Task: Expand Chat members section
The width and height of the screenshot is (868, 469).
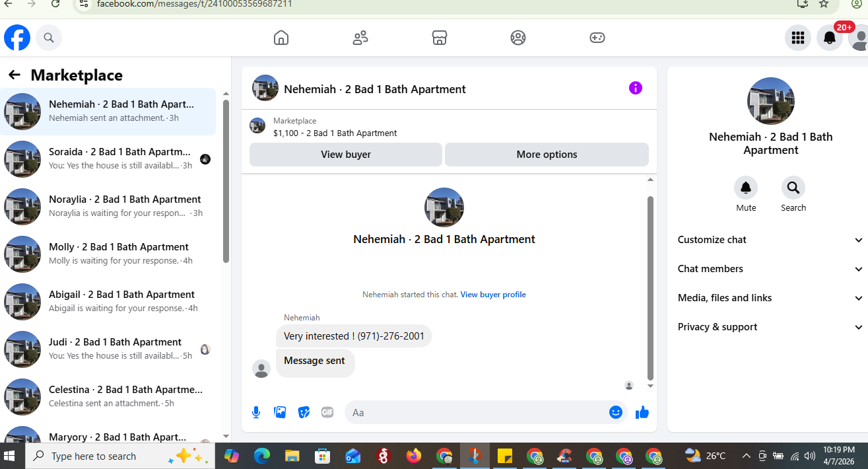Action: coord(770,269)
